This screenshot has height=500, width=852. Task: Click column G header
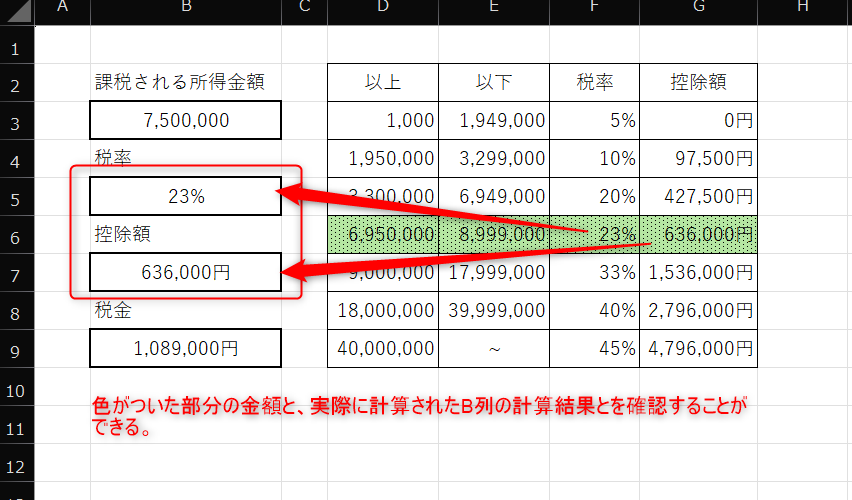pyautogui.click(x=698, y=8)
